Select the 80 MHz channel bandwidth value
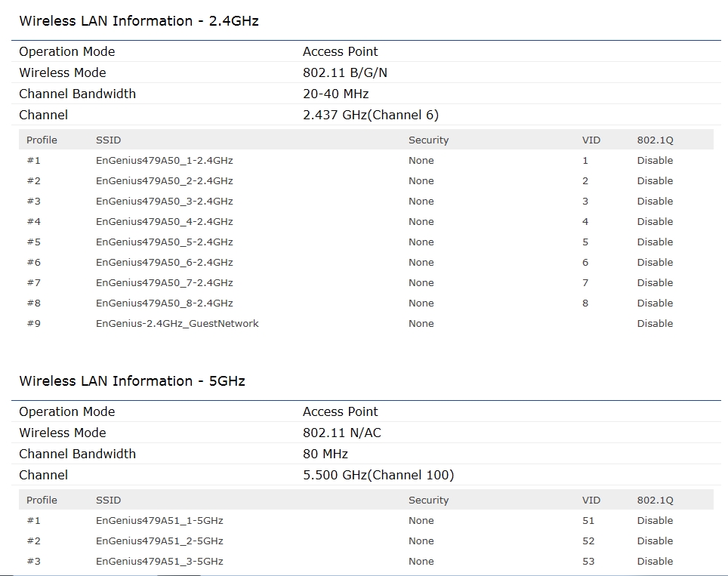This screenshot has width=728, height=576. click(x=325, y=454)
